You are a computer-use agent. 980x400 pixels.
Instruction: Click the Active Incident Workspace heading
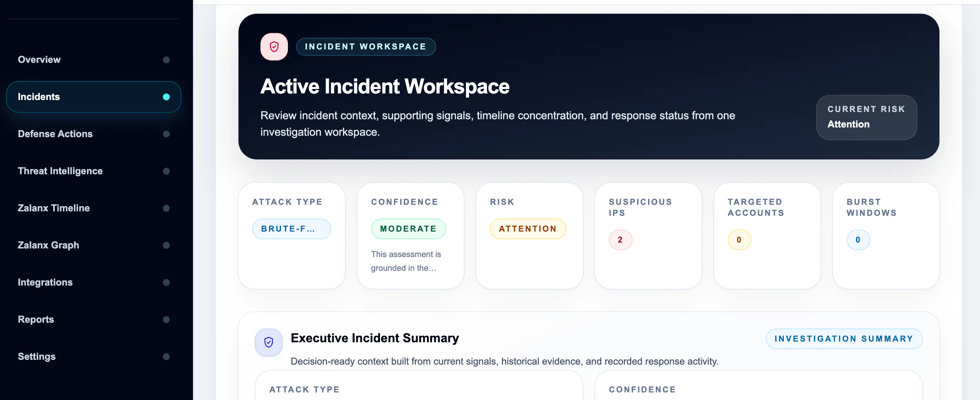pos(385,86)
